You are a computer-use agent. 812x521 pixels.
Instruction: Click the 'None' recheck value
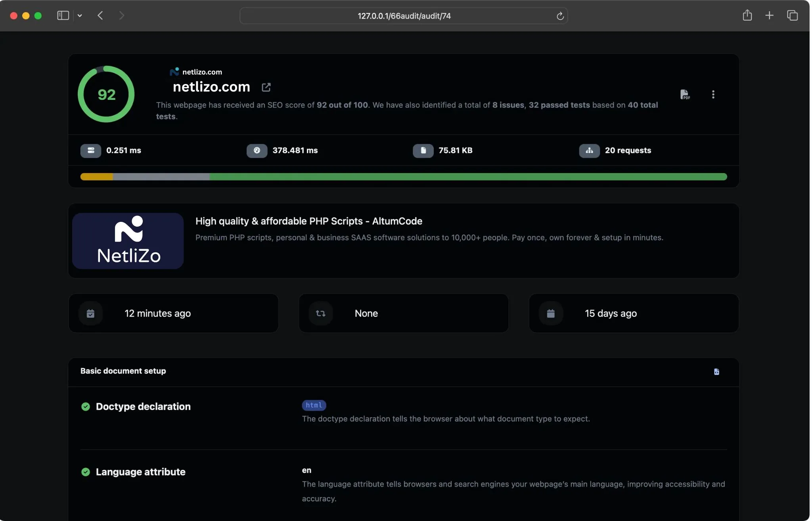pos(366,313)
